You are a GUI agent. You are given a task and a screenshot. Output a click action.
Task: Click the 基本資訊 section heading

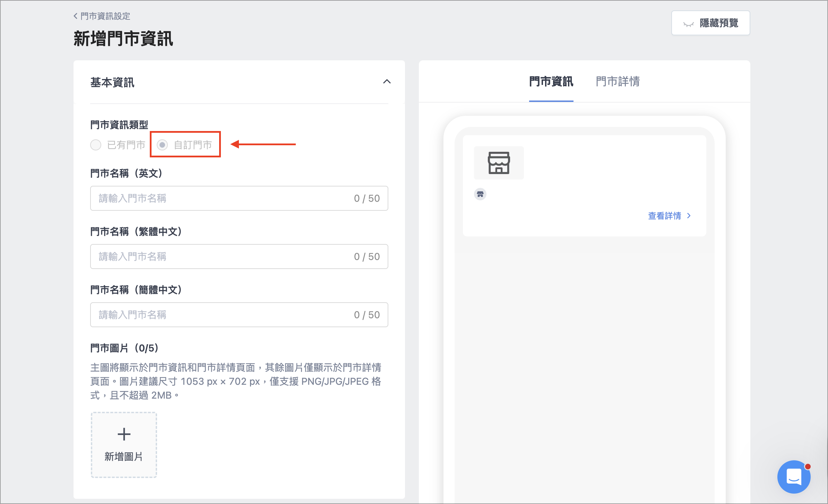point(112,82)
